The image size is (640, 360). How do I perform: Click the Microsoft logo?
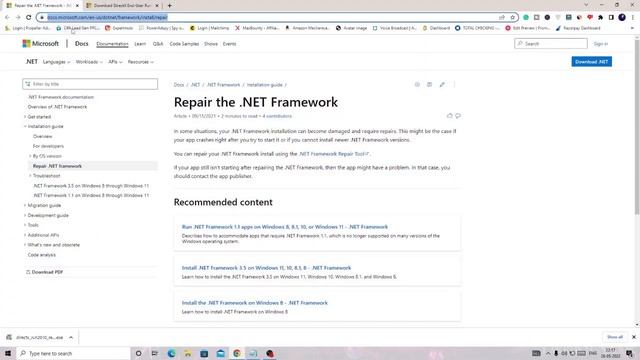click(x=40, y=43)
